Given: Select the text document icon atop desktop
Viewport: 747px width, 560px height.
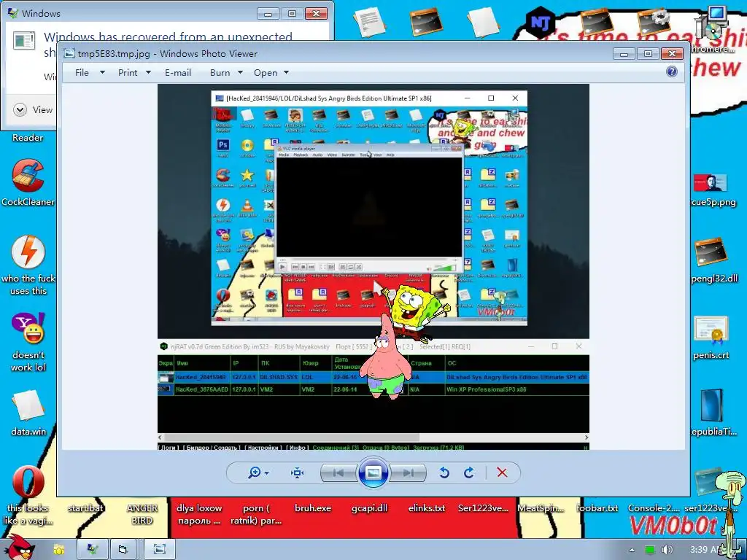Looking at the screenshot, I should [368, 22].
